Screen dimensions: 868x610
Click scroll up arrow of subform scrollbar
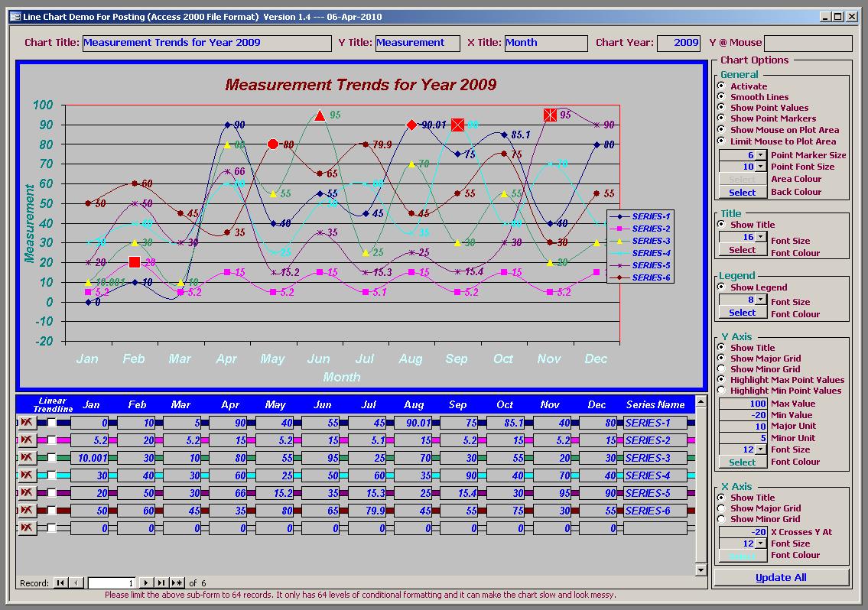pyautogui.click(x=701, y=401)
